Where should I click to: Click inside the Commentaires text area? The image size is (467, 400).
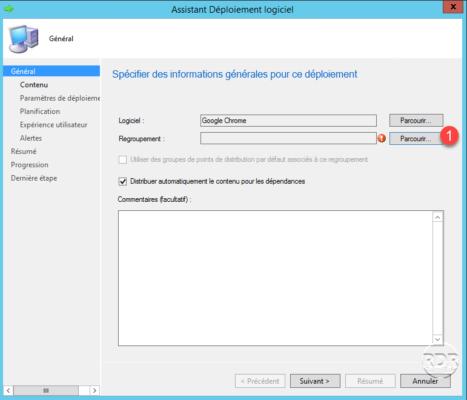275,278
